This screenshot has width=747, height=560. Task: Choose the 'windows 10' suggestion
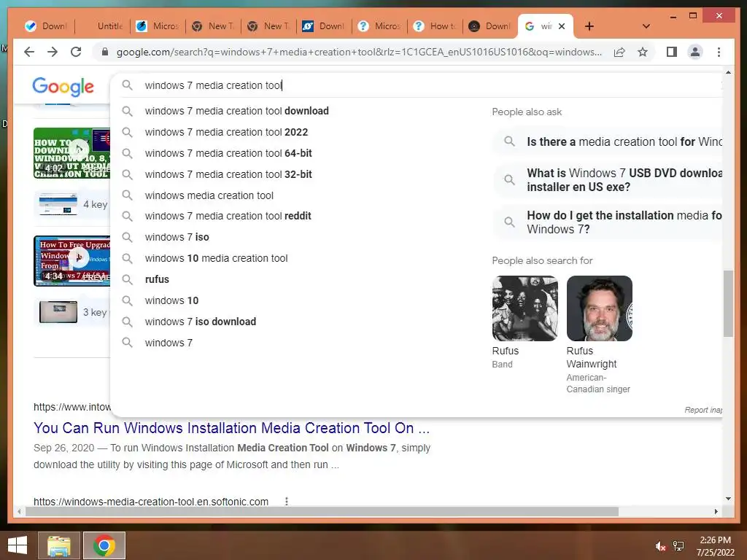171,300
